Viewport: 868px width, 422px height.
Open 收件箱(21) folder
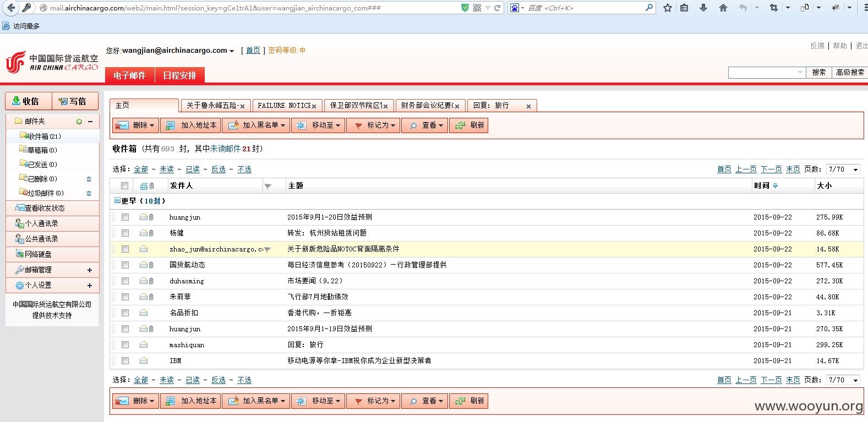click(x=45, y=136)
